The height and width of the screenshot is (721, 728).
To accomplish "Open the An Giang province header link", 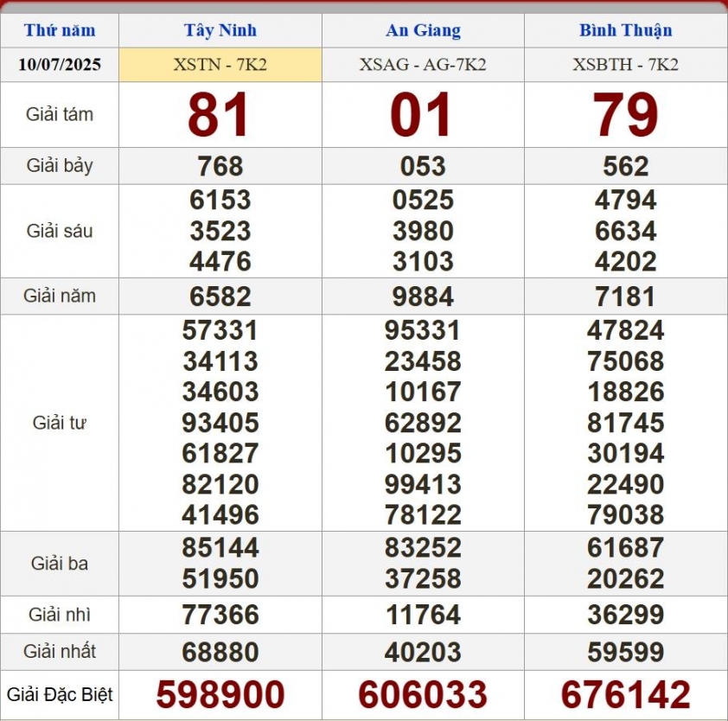I will [423, 30].
